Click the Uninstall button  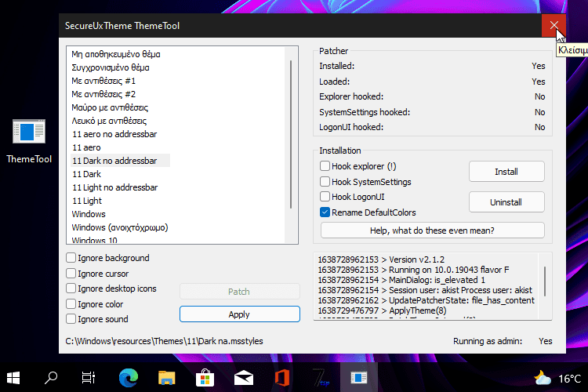506,202
